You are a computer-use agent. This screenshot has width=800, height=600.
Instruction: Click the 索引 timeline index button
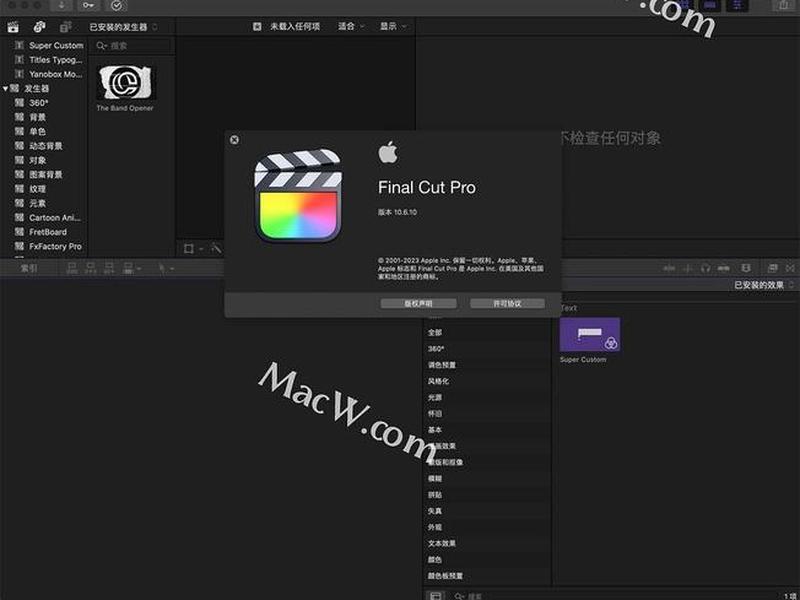29,268
